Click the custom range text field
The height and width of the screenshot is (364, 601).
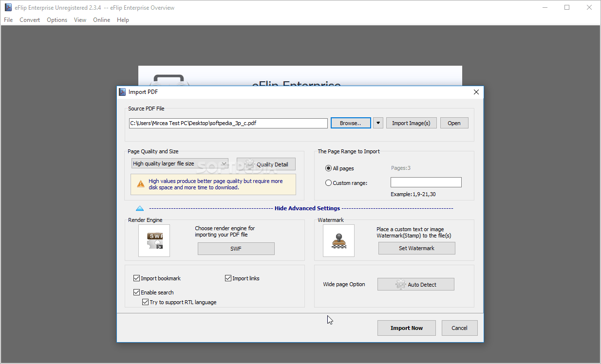[x=426, y=182]
